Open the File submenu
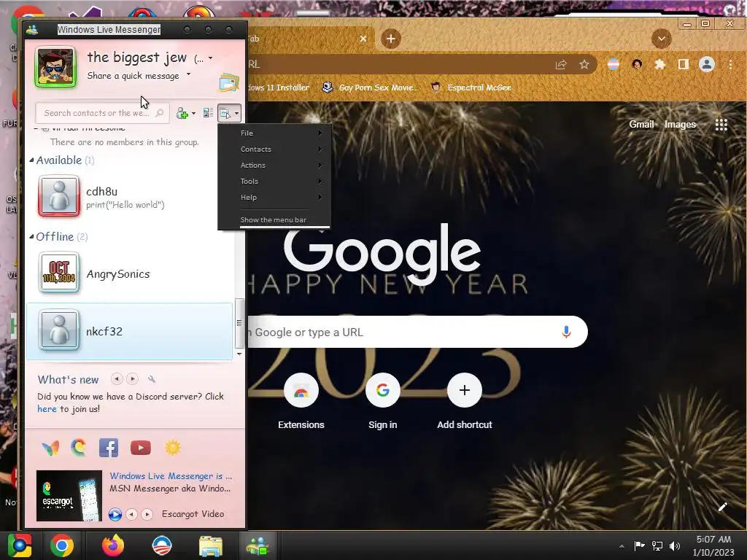Viewport: 747px width, 560px height. (x=274, y=133)
